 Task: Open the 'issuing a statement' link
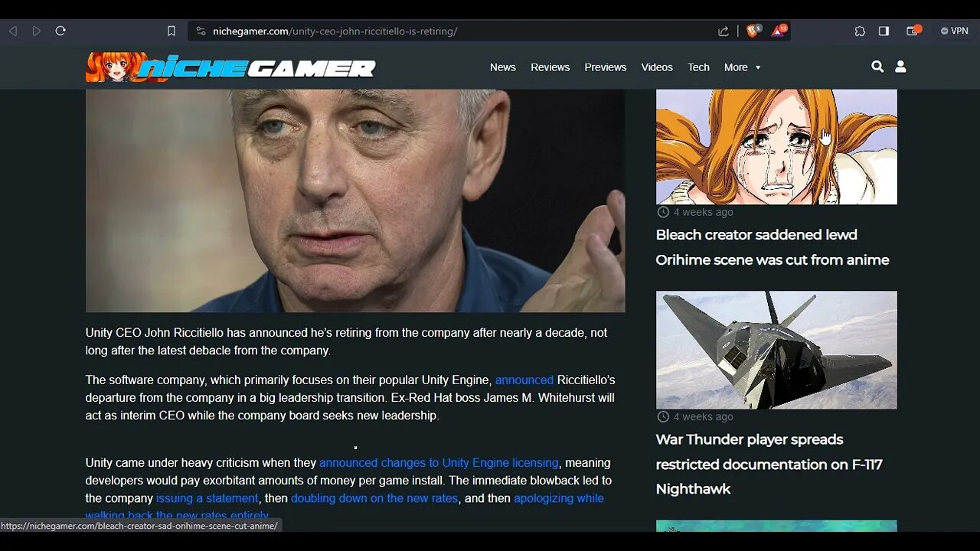[207, 498]
